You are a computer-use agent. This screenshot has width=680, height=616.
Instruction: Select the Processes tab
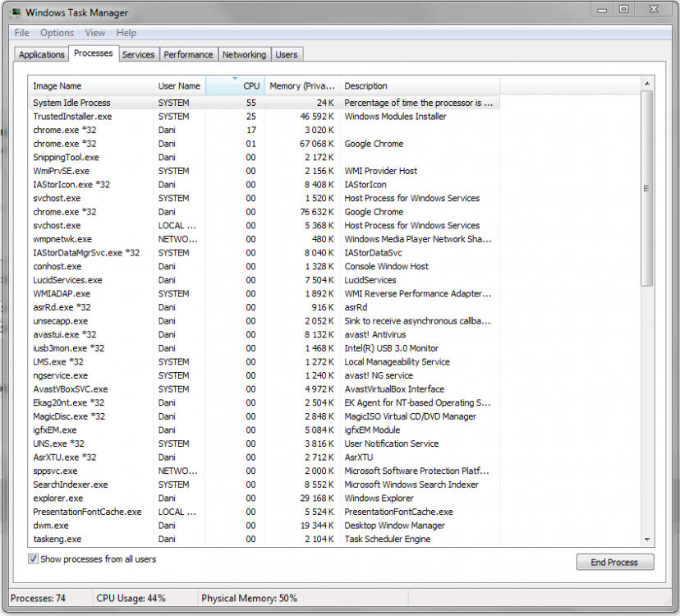(94, 53)
